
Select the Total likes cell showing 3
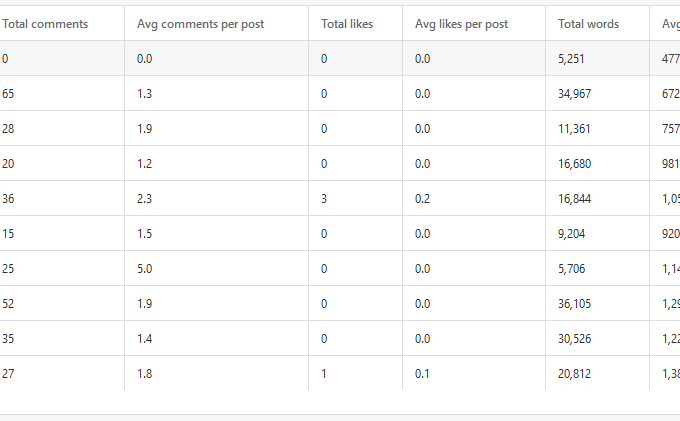(324, 199)
